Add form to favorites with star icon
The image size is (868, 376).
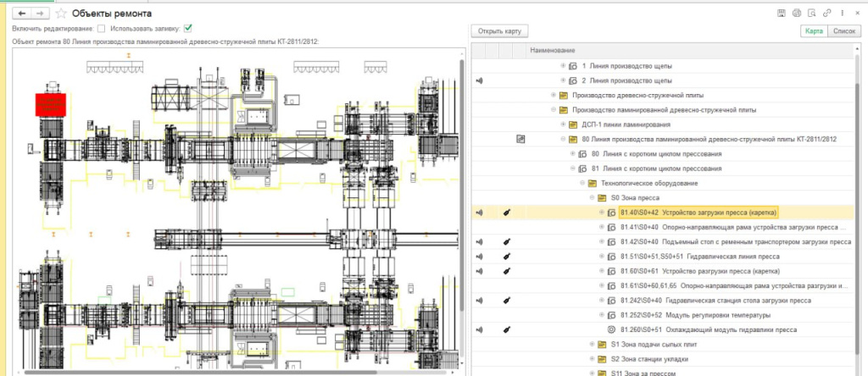click(58, 14)
